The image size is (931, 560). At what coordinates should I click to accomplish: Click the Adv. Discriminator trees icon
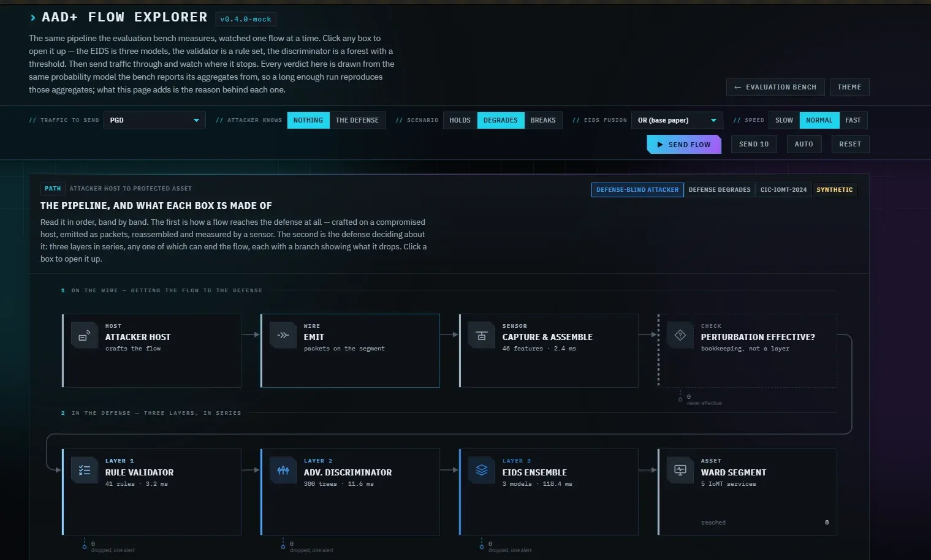point(283,470)
